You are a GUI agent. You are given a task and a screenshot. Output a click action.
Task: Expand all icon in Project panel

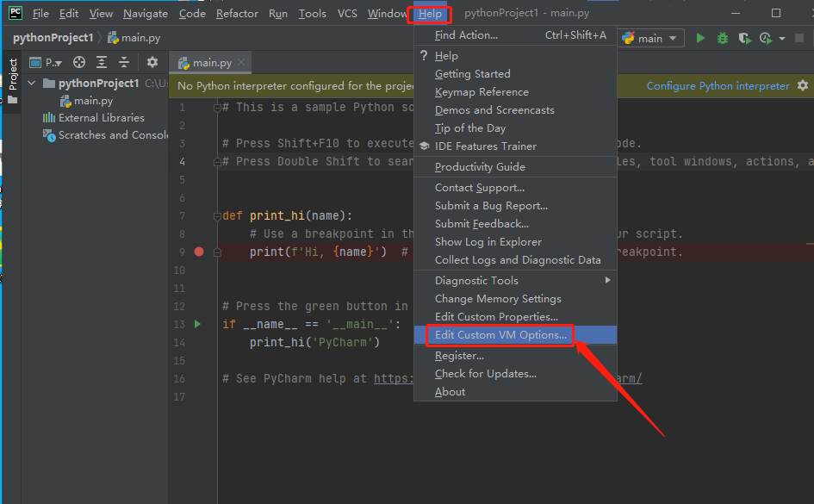(102, 62)
